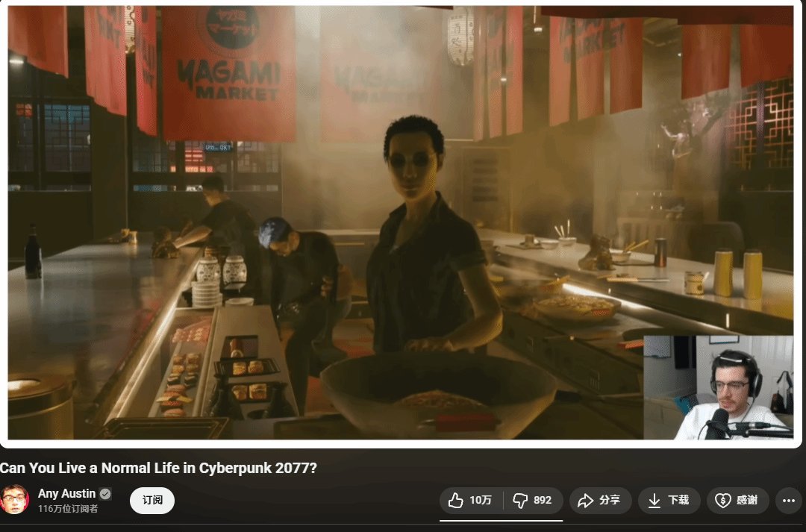
Task: Select the video title text
Action: tap(158, 469)
